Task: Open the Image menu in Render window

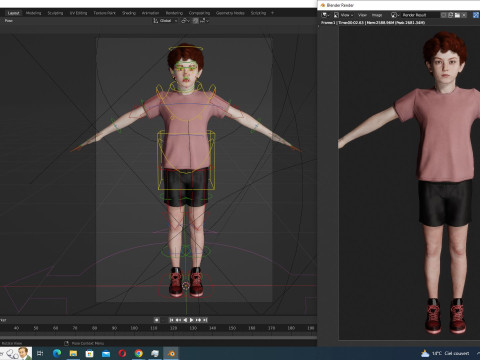Action: pyautogui.click(x=377, y=15)
